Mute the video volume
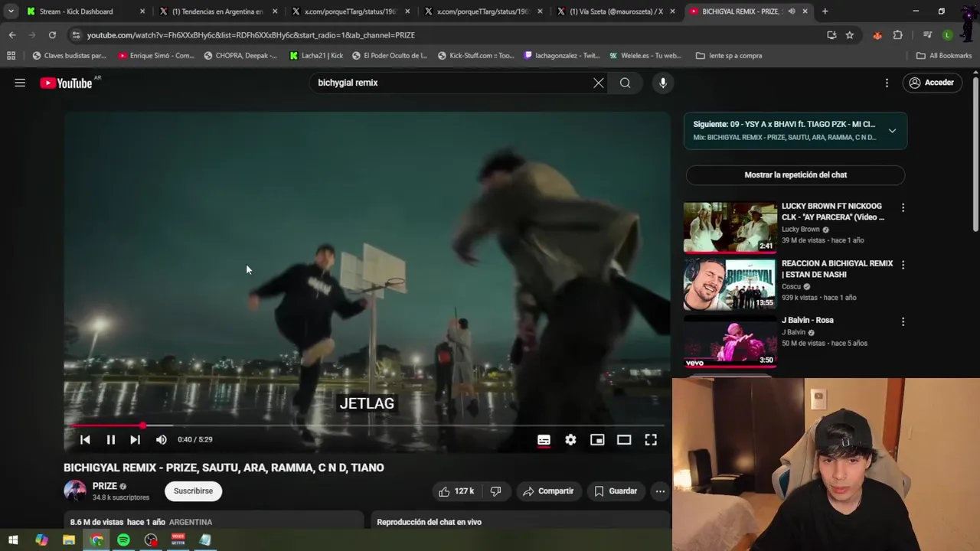980x551 pixels. (161, 439)
